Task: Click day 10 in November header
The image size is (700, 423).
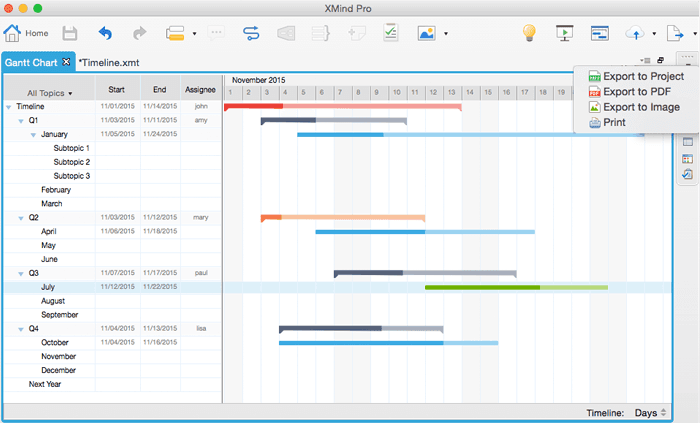Action: coord(397,92)
